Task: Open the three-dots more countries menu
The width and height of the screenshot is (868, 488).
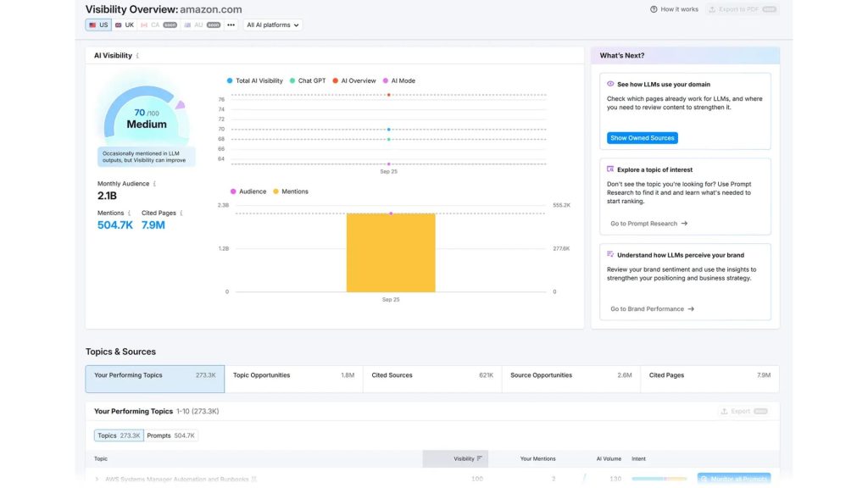Action: [x=231, y=25]
